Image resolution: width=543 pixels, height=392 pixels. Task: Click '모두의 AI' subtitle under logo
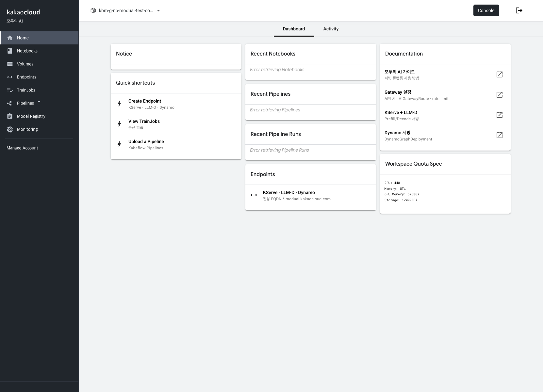[x=15, y=21]
